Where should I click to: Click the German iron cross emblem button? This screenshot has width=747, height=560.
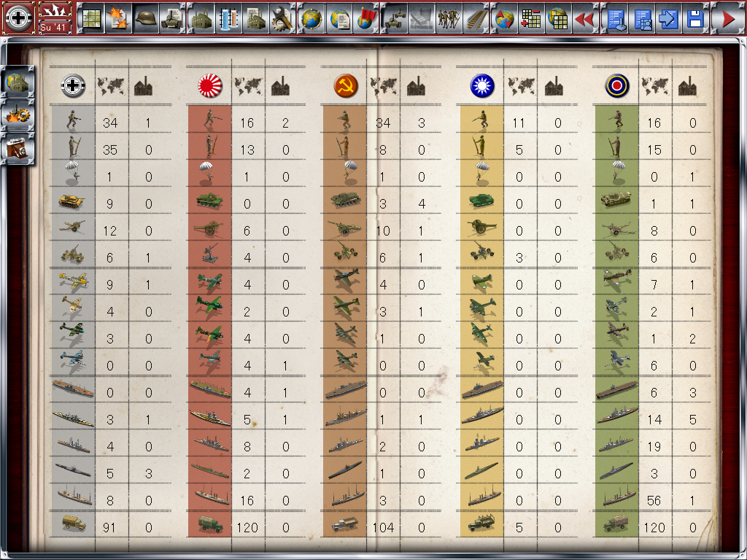18,18
